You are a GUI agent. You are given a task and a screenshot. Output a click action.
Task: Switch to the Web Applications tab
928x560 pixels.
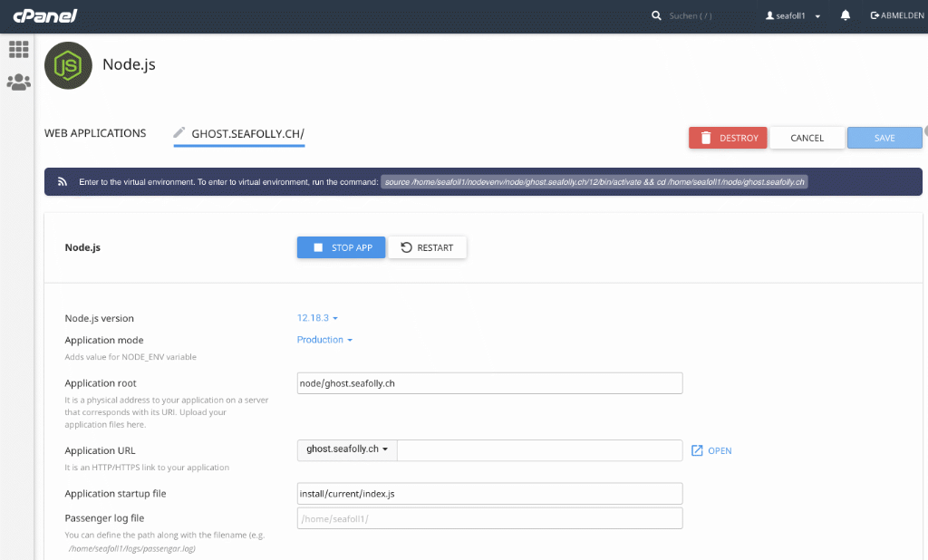point(95,133)
